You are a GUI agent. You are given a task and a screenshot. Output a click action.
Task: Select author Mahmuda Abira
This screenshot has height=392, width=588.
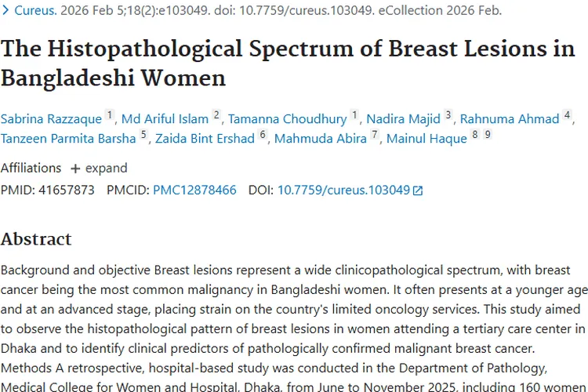[x=319, y=139]
